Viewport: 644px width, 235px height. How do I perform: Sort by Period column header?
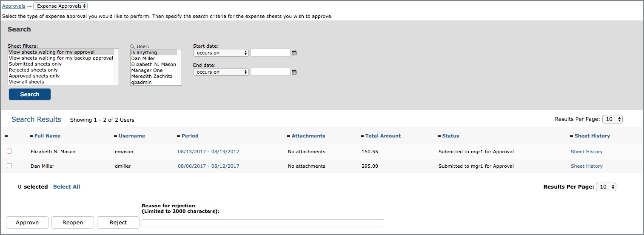pyautogui.click(x=190, y=136)
